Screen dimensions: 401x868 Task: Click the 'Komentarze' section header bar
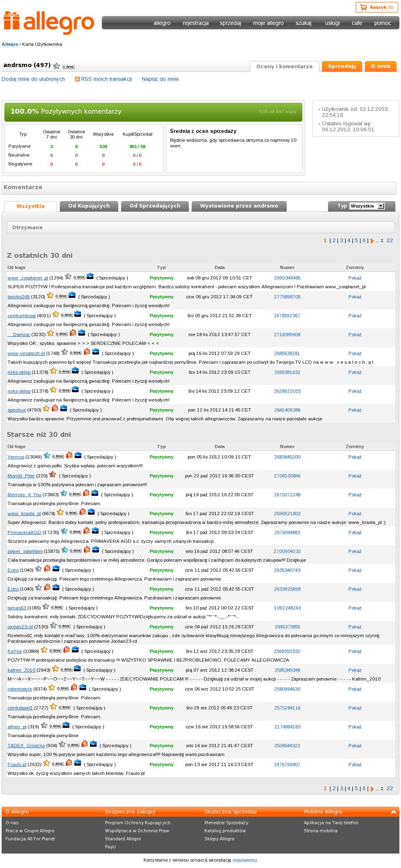199,187
